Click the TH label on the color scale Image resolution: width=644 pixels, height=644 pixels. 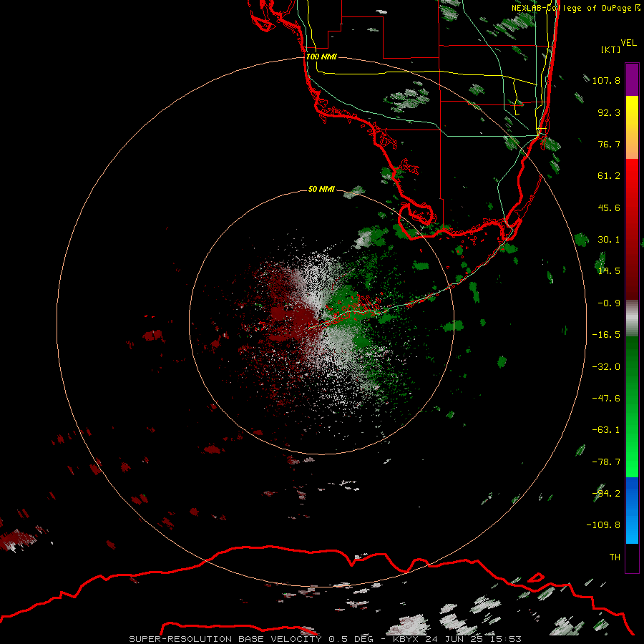615,557
